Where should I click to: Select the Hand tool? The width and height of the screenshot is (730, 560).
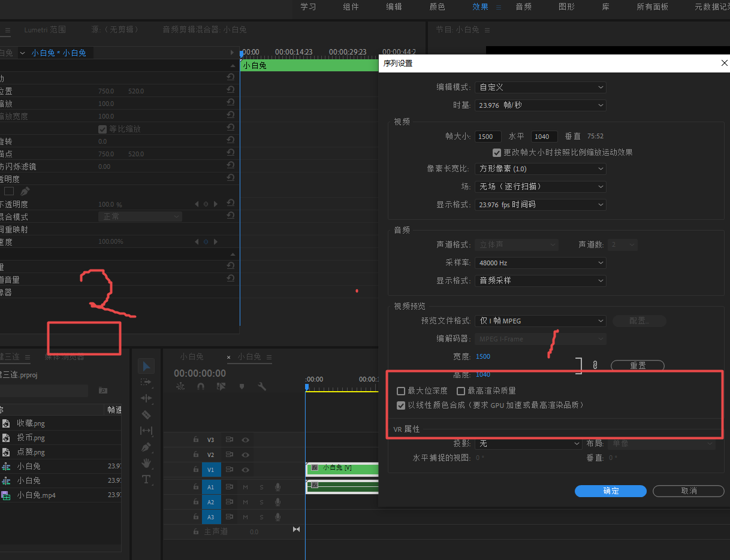coord(146,463)
